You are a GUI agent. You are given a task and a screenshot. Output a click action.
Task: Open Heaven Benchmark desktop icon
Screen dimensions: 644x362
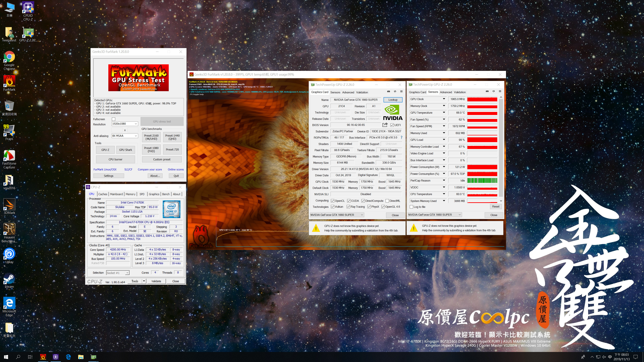click(9, 233)
